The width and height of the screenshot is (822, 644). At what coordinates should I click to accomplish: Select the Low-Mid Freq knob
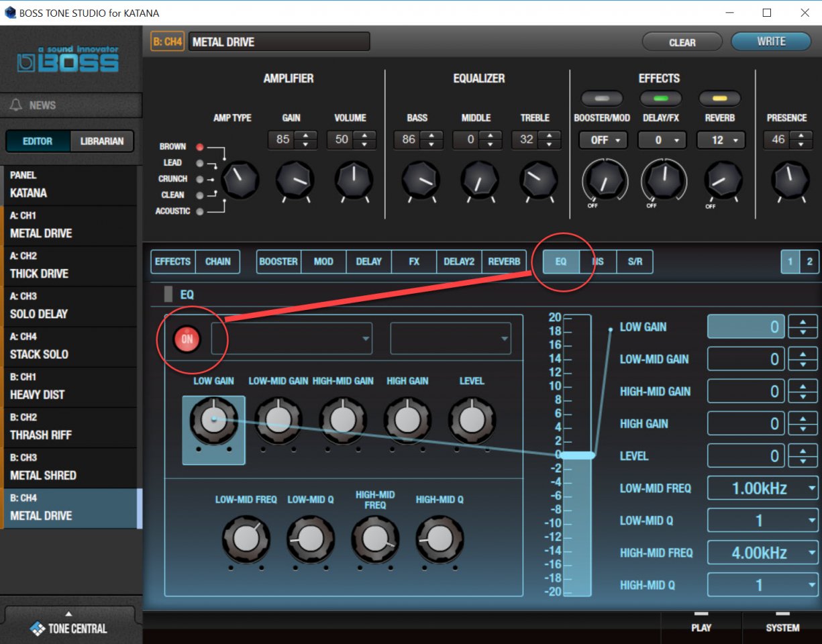(246, 540)
